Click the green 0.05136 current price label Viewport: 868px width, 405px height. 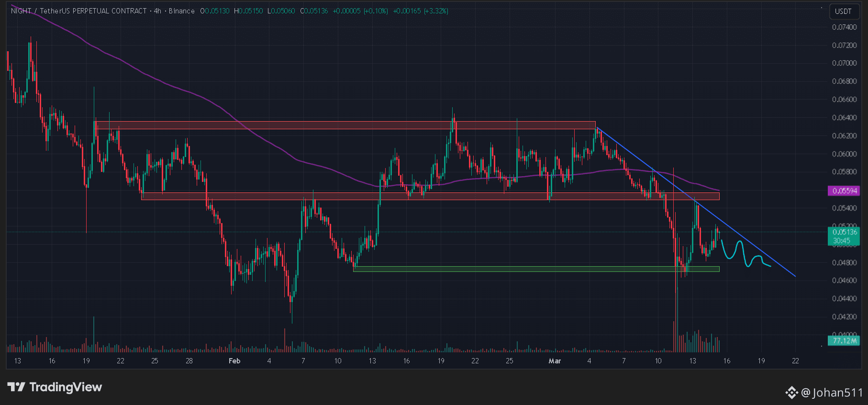pos(844,232)
